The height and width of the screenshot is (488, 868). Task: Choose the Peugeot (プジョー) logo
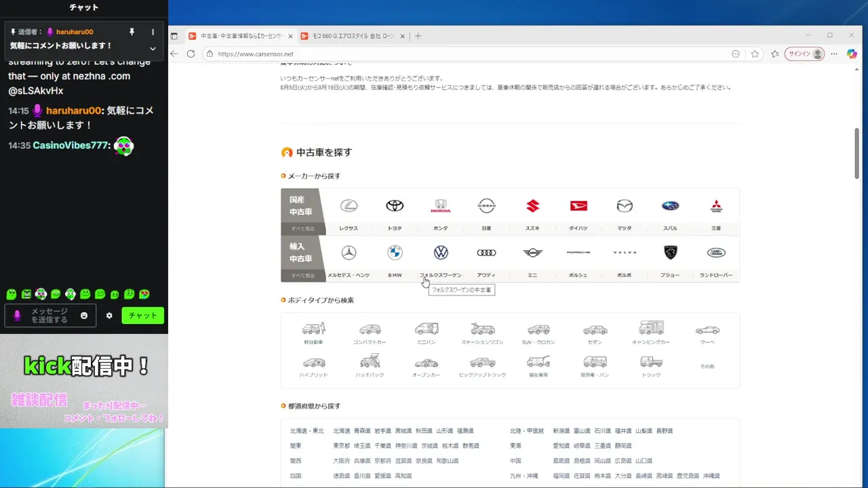click(x=670, y=253)
